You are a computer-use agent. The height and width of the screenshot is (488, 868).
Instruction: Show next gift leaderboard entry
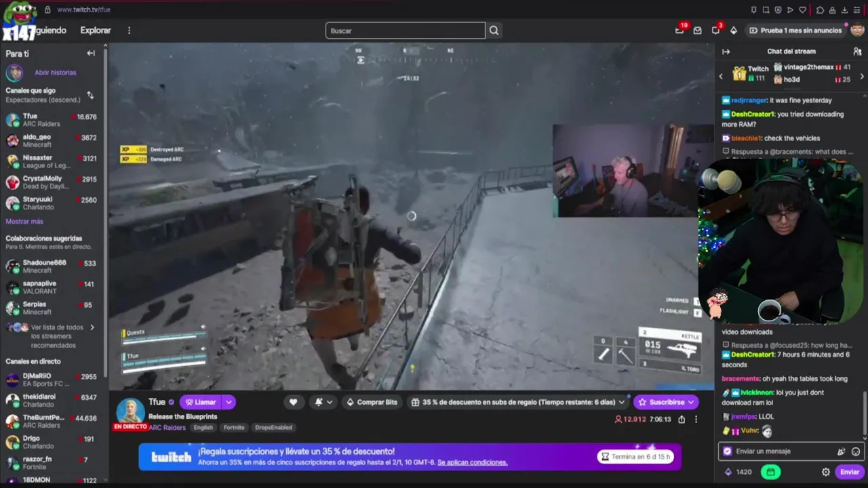[862, 77]
